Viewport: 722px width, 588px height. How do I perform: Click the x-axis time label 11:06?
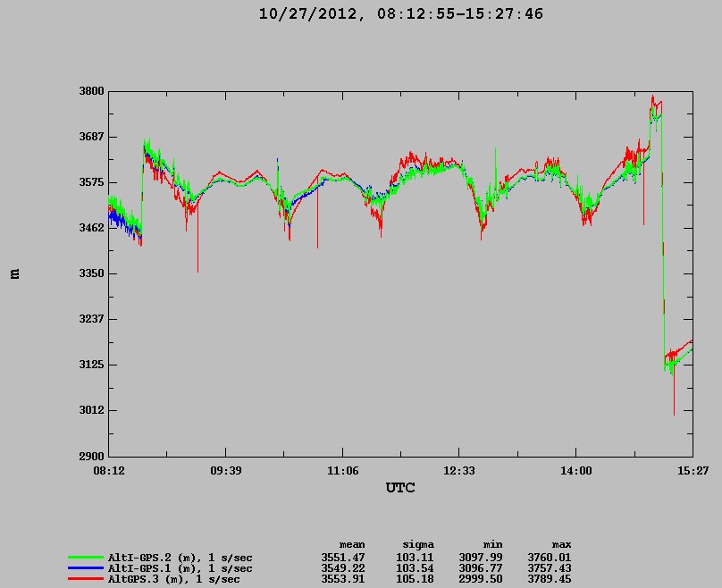[342, 471]
